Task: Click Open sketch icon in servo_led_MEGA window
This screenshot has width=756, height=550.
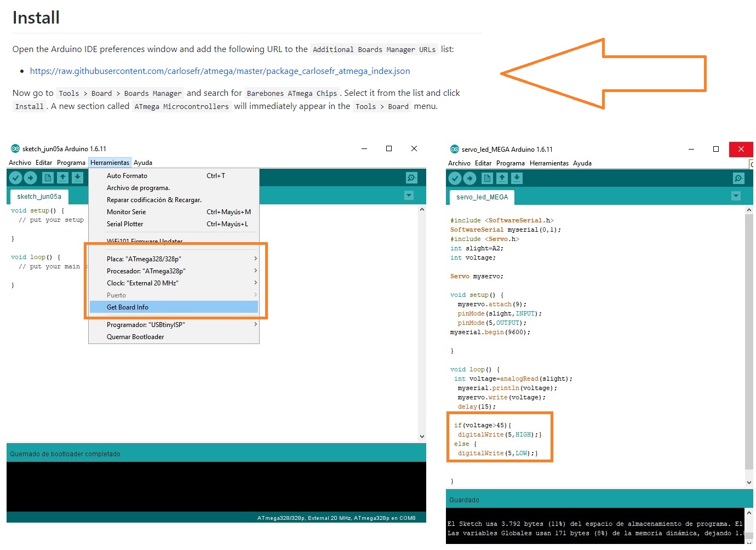Action: (x=502, y=178)
